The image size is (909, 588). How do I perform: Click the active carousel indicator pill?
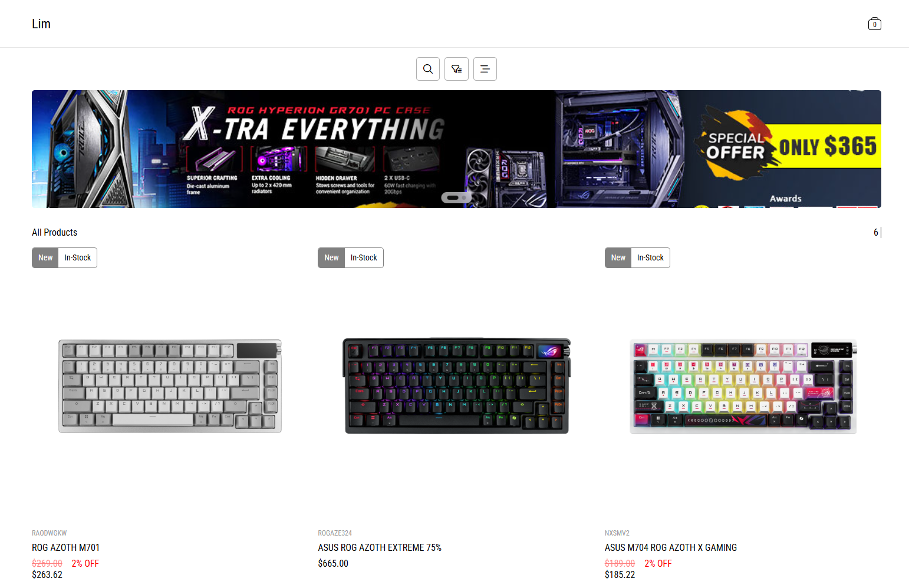453,197
